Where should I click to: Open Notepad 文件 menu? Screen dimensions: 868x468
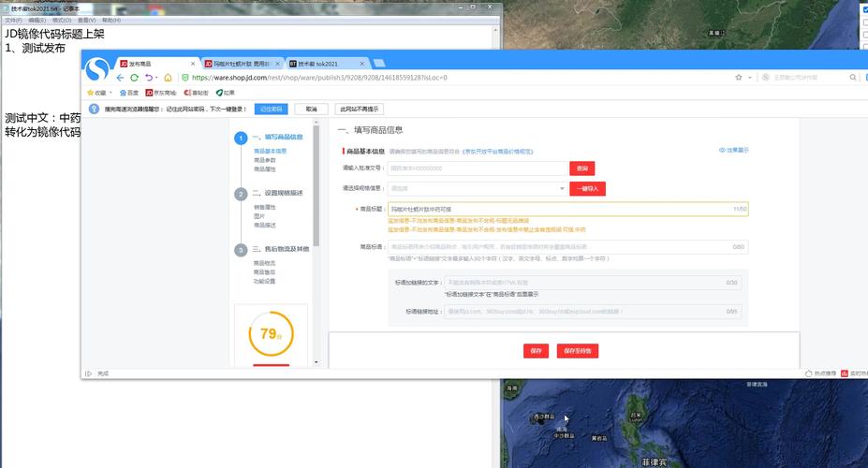(13, 20)
